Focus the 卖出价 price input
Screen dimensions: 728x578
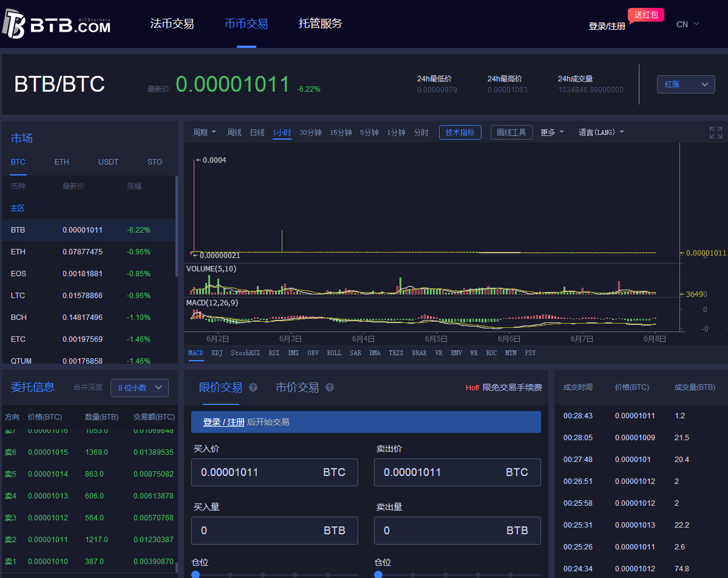point(457,472)
